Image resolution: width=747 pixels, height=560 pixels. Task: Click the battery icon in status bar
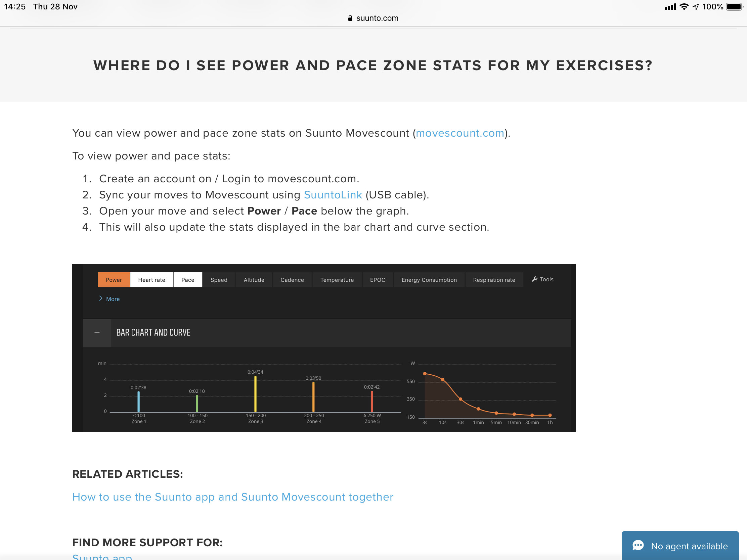(x=735, y=7)
